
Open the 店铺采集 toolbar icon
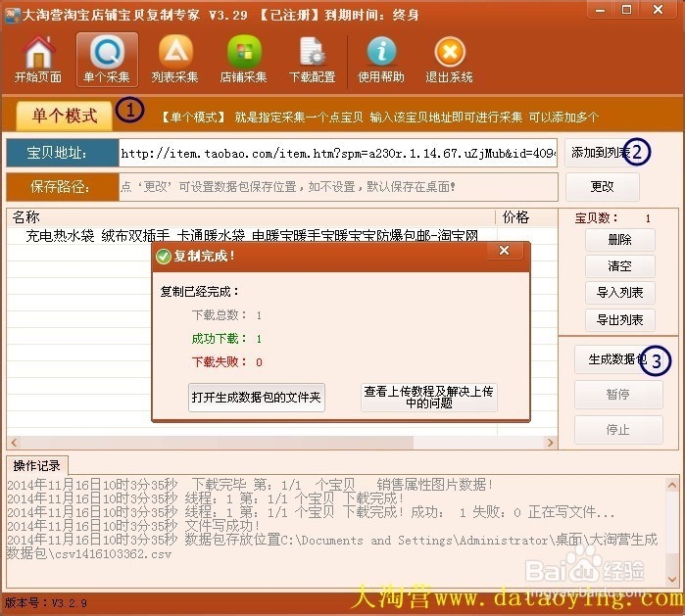(x=243, y=60)
